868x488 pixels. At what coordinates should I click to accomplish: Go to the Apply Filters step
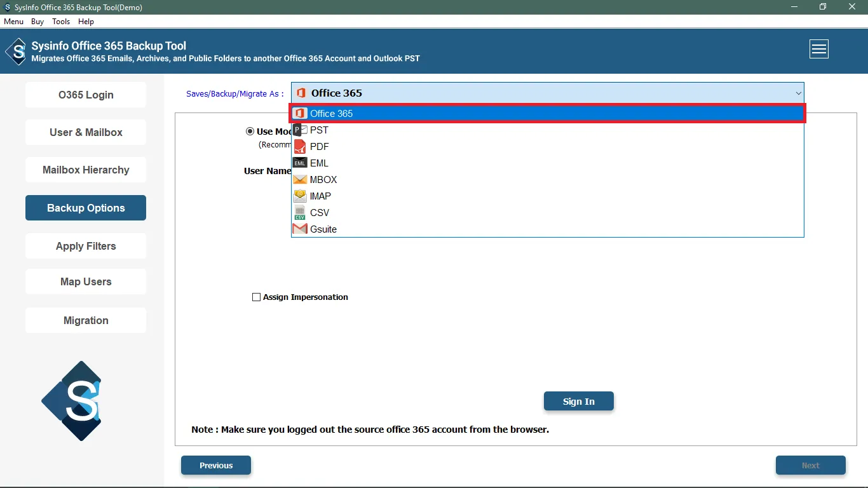(86, 246)
